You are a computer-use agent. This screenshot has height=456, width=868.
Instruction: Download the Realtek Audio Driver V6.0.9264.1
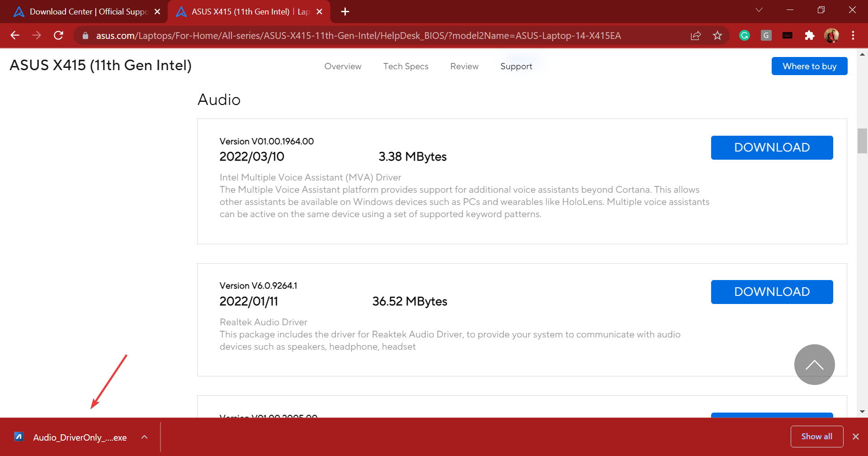pyautogui.click(x=772, y=292)
